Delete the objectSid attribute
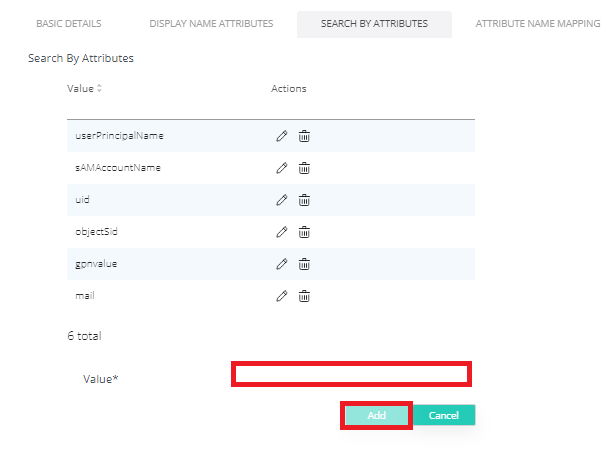Screen dimensions: 609x449 click(x=305, y=232)
